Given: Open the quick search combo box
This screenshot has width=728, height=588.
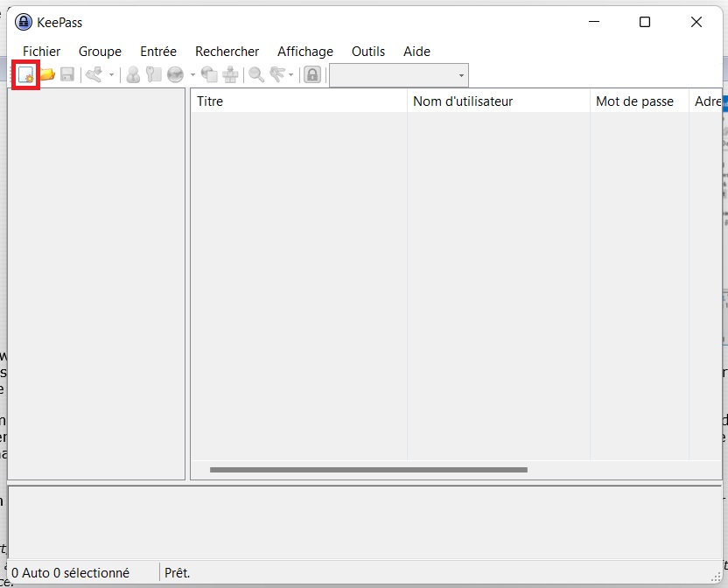Looking at the screenshot, I should [399, 75].
